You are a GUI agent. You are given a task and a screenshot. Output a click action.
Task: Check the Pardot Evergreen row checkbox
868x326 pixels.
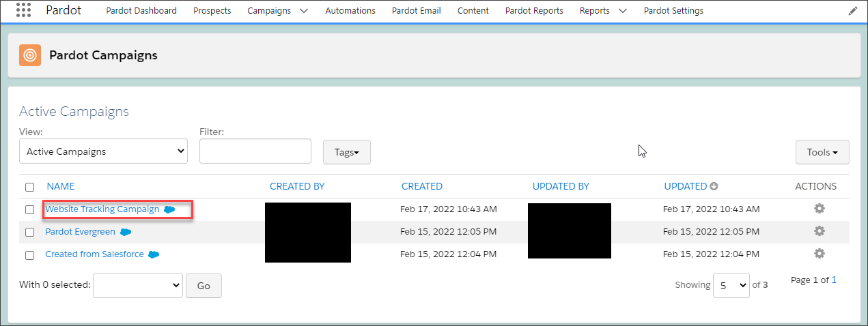click(29, 232)
